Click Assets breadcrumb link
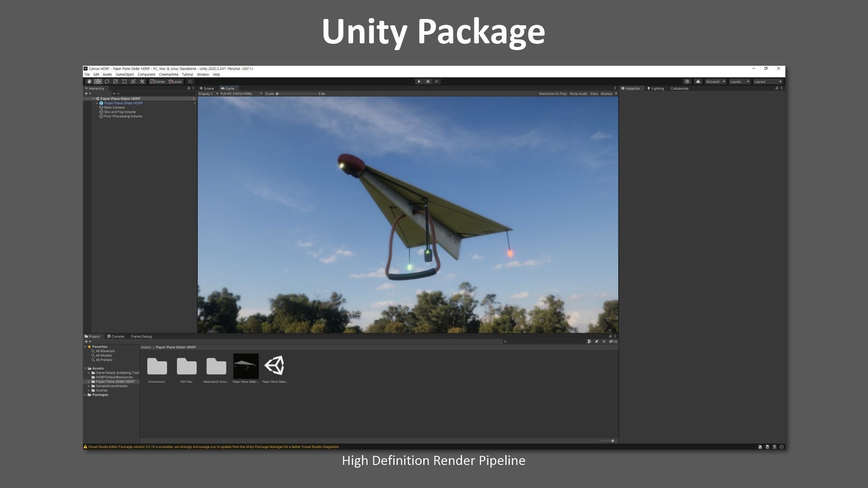Image resolution: width=868 pixels, height=488 pixels. point(146,347)
